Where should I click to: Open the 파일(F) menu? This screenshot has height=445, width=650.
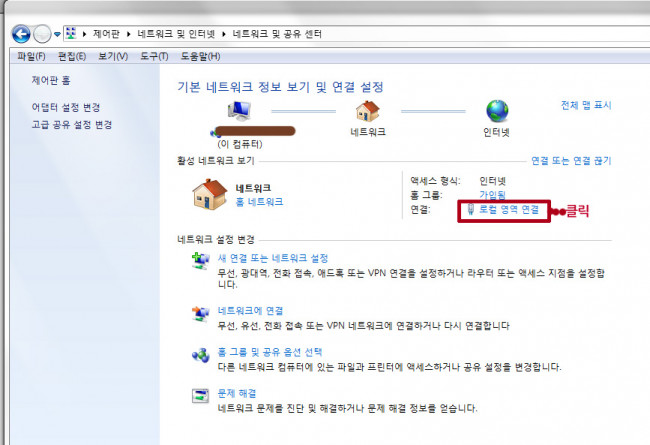point(31,56)
